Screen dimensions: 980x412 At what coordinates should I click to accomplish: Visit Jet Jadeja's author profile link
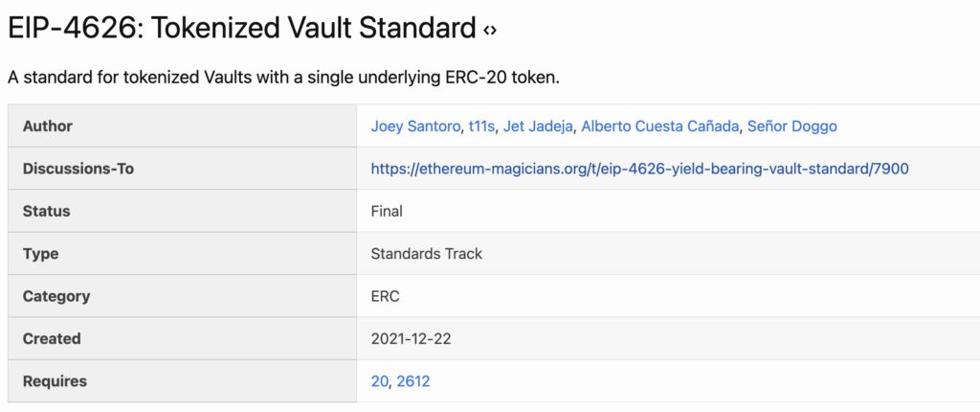pyautogui.click(x=540, y=126)
